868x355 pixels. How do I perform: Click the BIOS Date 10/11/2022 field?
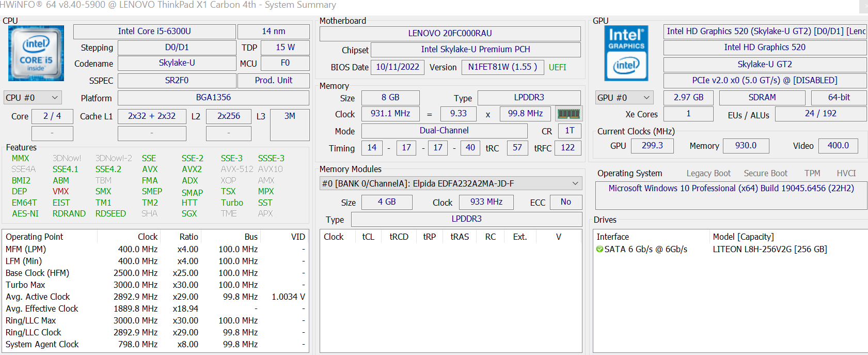(x=397, y=67)
